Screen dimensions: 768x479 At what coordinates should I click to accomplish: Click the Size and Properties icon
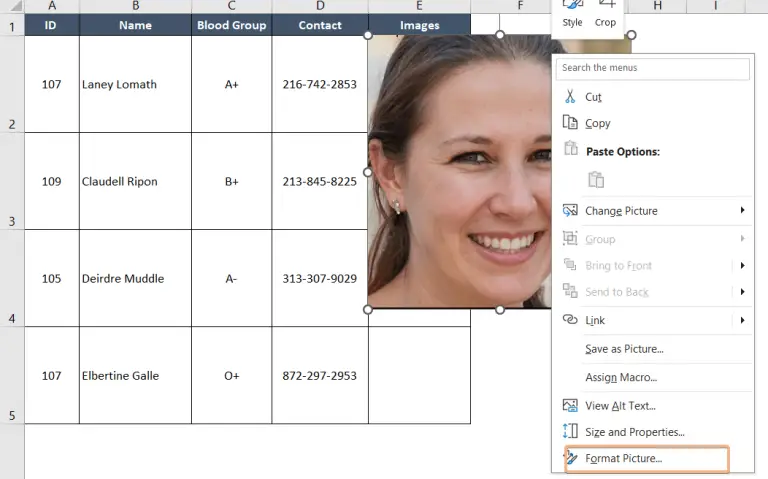[570, 432]
